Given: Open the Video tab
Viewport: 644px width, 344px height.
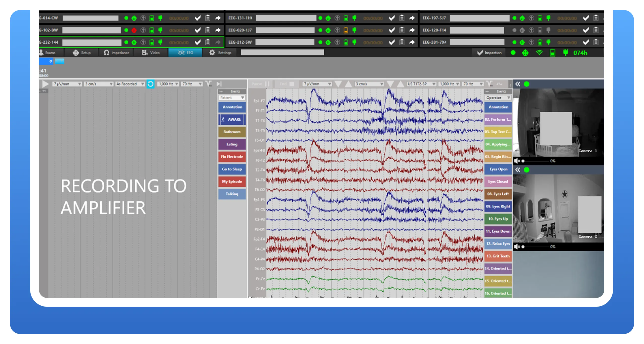Looking at the screenshot, I should (151, 53).
